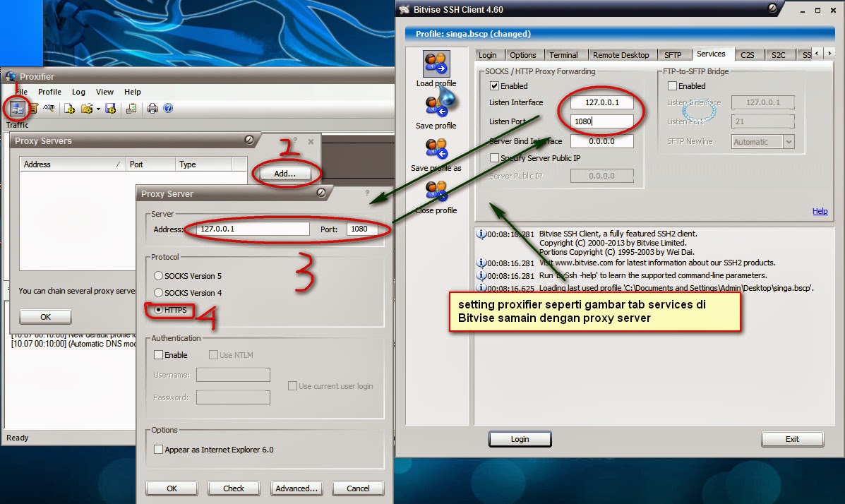This screenshot has width=845, height=504.
Task: Click the Server Bind Interface field
Action: click(x=602, y=141)
